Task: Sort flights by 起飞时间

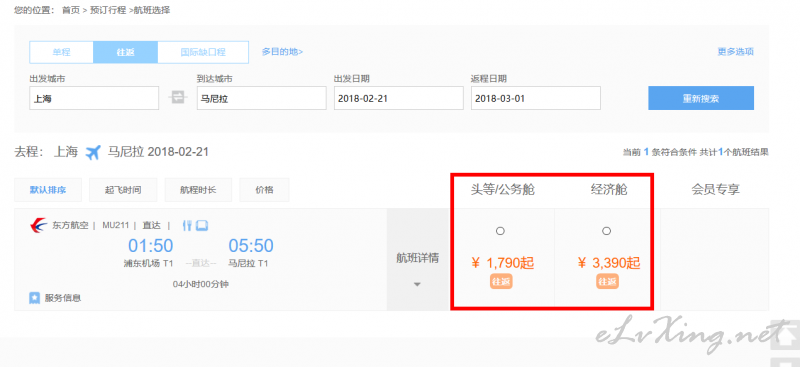Action: 123,190
